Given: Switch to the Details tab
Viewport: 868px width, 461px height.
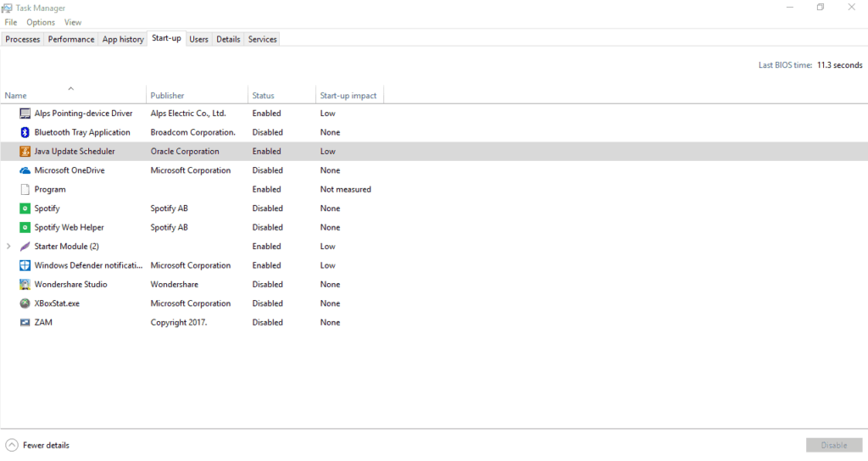Looking at the screenshot, I should pyautogui.click(x=228, y=39).
